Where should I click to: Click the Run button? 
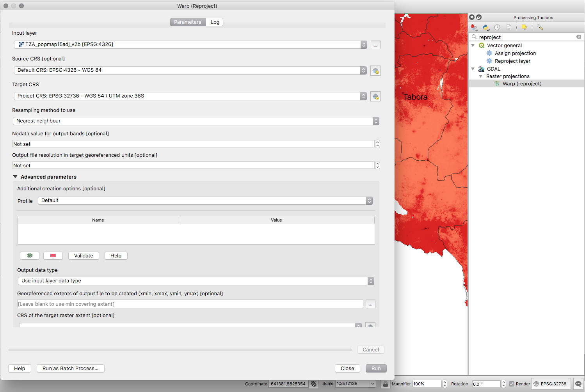pyautogui.click(x=376, y=368)
